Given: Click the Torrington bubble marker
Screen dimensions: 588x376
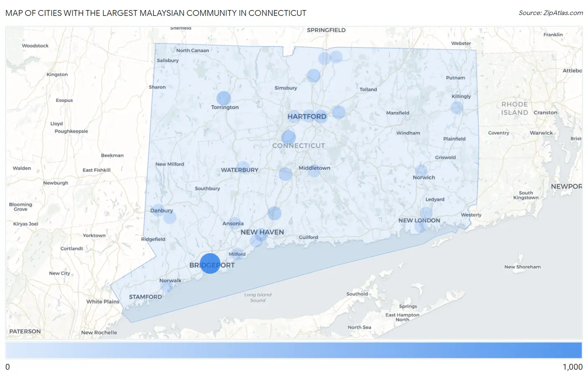Looking at the screenshot, I should coord(224,98).
